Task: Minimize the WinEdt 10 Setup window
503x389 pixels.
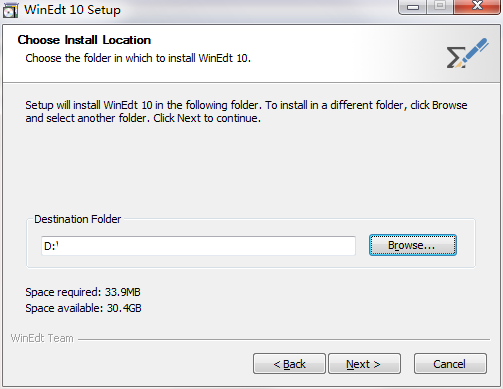Action: click(413, 7)
